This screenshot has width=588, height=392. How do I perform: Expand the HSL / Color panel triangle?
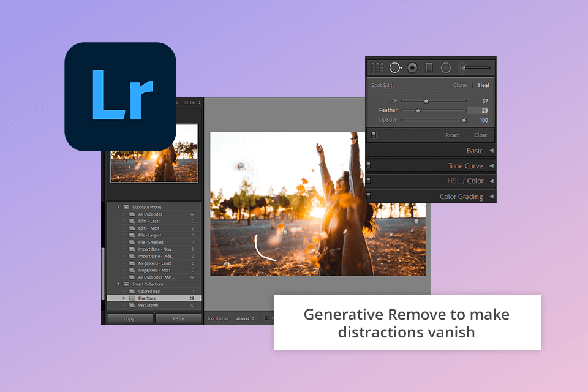tap(491, 181)
